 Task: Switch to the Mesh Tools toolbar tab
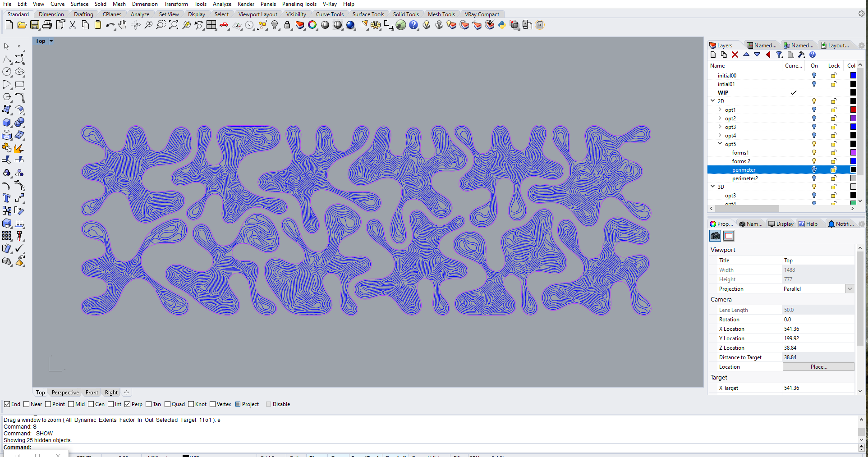pos(441,14)
